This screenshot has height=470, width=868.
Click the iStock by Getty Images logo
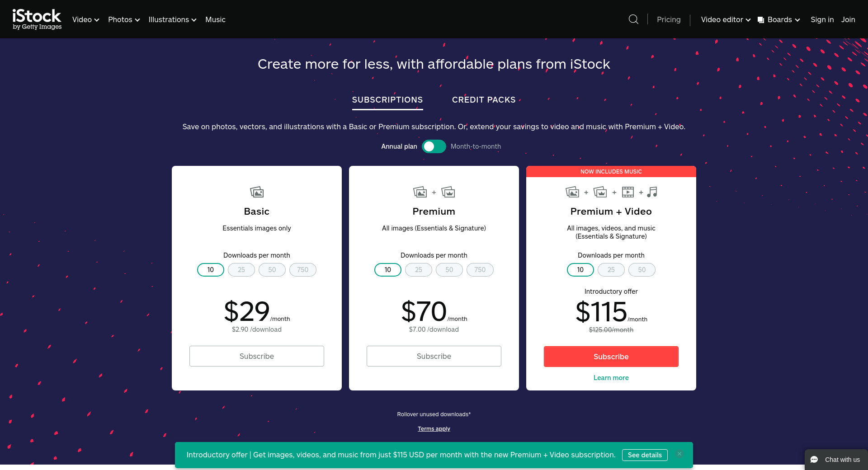click(x=37, y=19)
